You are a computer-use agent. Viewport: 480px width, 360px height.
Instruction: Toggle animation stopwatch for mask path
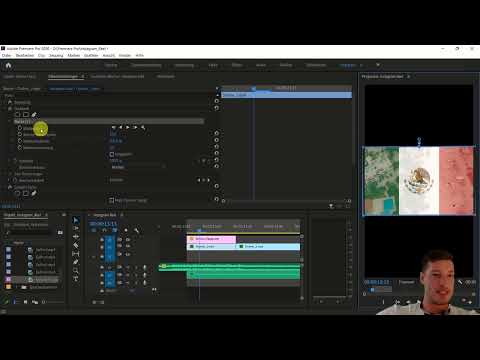pos(20,128)
